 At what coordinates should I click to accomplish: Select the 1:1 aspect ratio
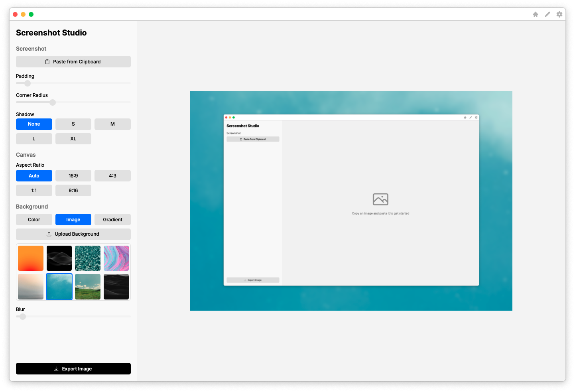coord(34,190)
